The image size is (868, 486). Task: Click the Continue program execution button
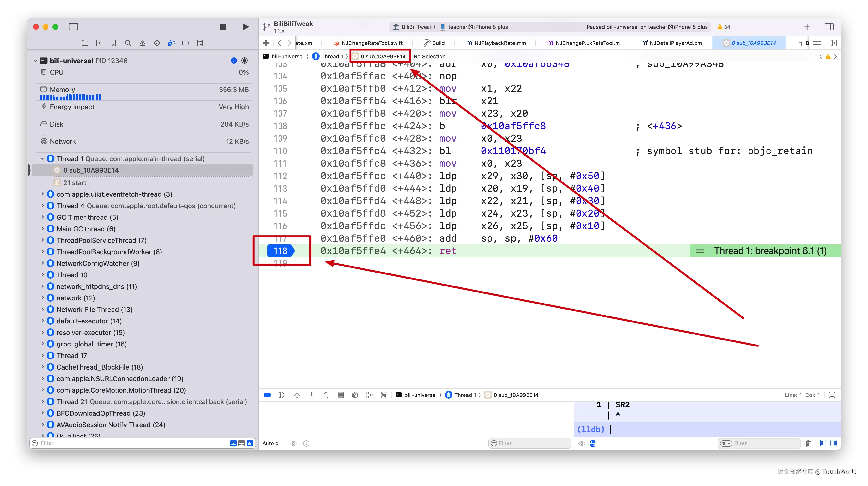point(282,395)
